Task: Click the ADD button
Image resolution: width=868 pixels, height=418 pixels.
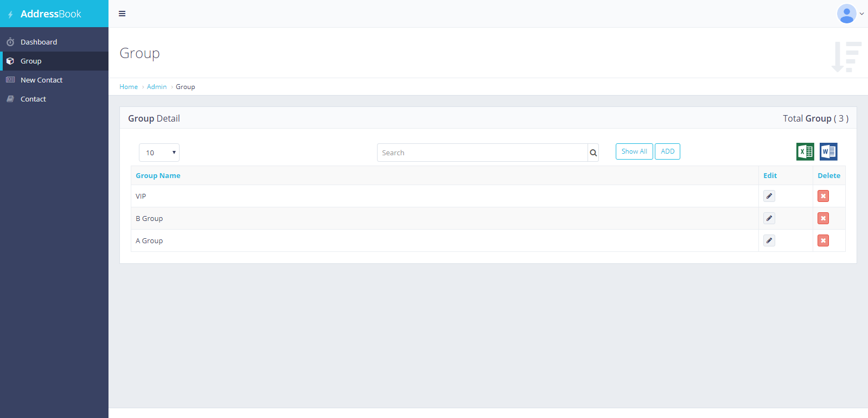Action: (667, 151)
